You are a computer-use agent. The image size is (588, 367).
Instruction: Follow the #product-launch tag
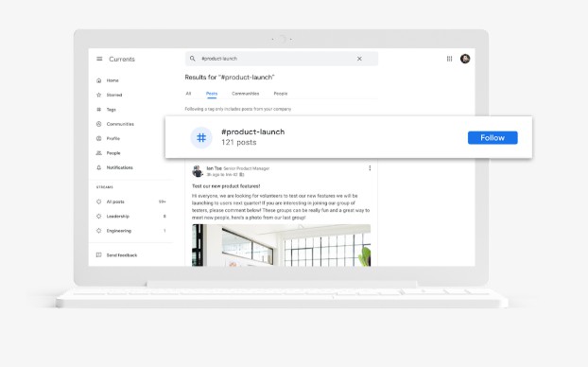point(493,138)
